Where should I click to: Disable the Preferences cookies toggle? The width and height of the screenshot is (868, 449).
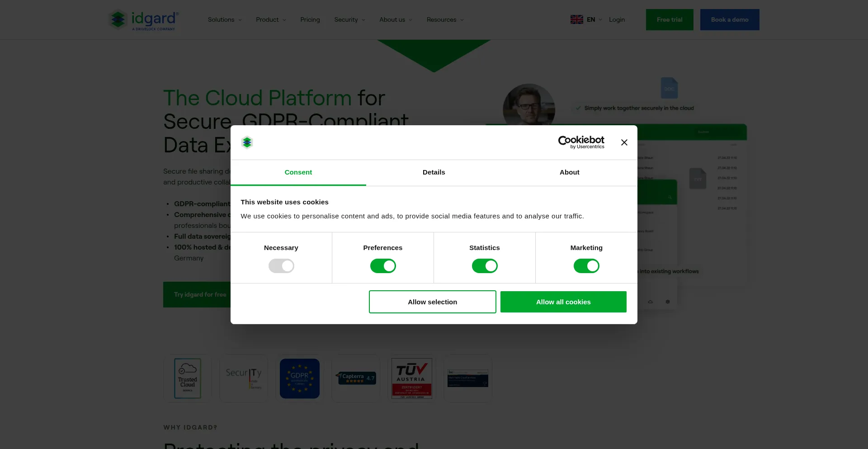(382, 266)
